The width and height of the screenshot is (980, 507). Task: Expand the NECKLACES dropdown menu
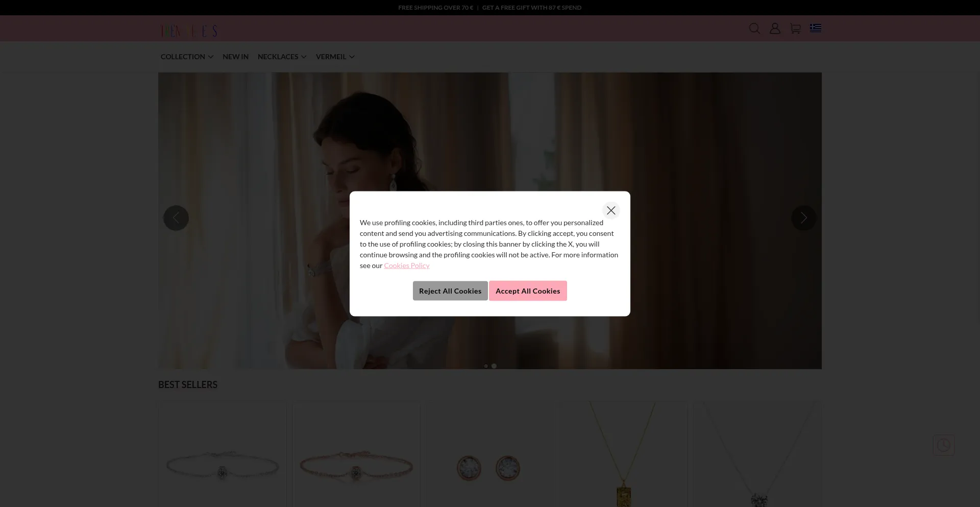[282, 57]
